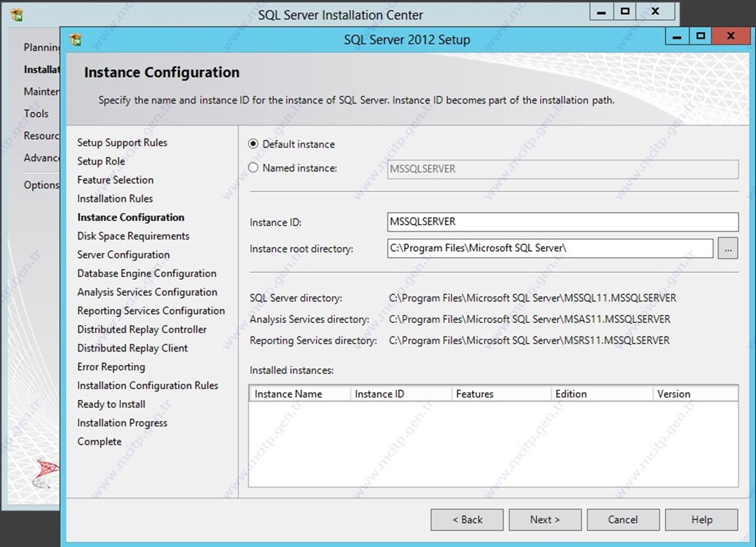This screenshot has width=756, height=547.
Task: Open Maintenance in Installation Center window
Action: pos(41,92)
